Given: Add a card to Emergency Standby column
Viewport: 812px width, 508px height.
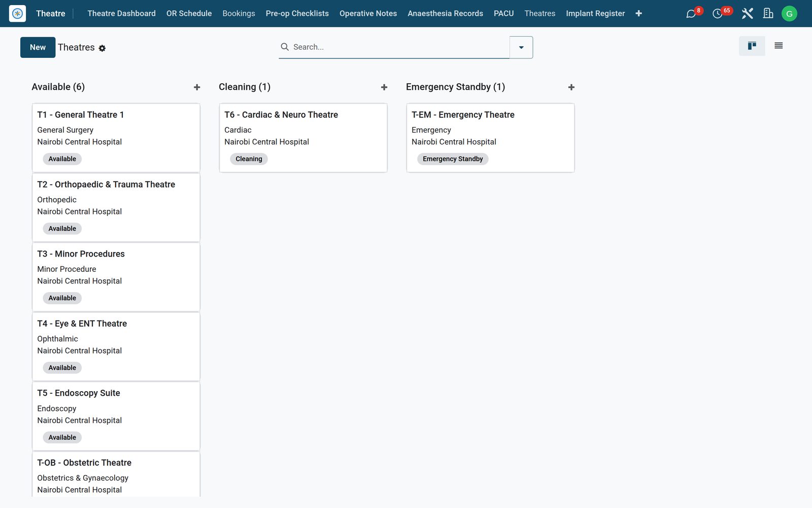Looking at the screenshot, I should pos(571,87).
